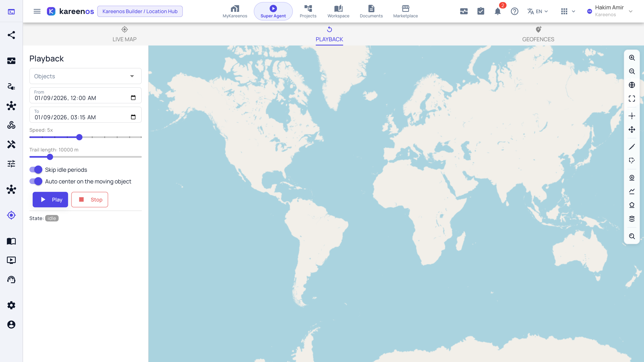Click the terminal icon at sidebar top
Viewport: 644px width, 362px height.
point(11,12)
